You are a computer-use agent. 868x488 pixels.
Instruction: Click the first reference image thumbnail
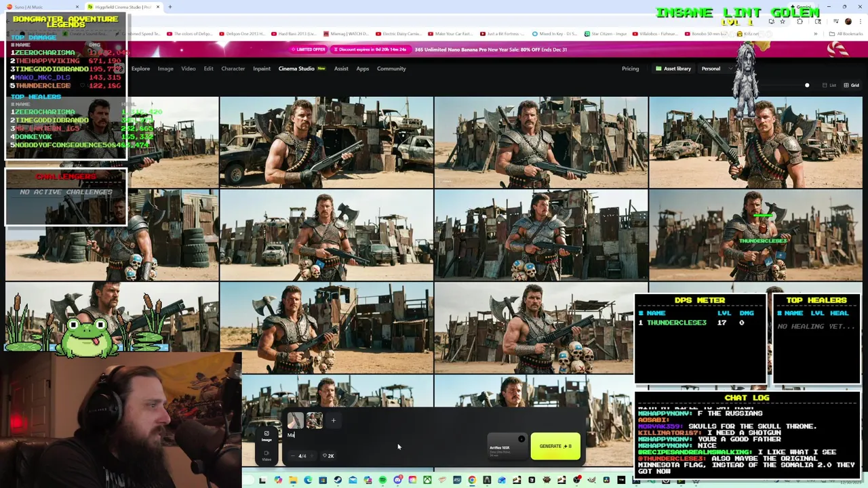click(295, 421)
